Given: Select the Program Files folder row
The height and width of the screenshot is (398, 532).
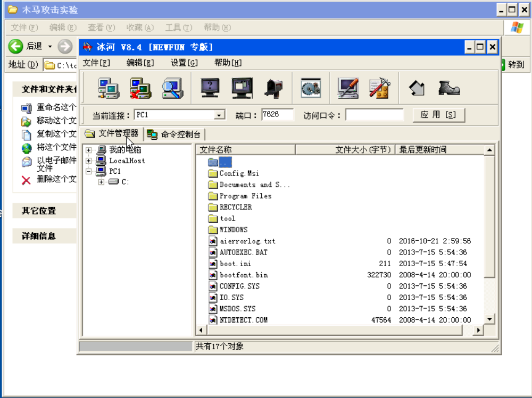Looking at the screenshot, I should pyautogui.click(x=239, y=196).
